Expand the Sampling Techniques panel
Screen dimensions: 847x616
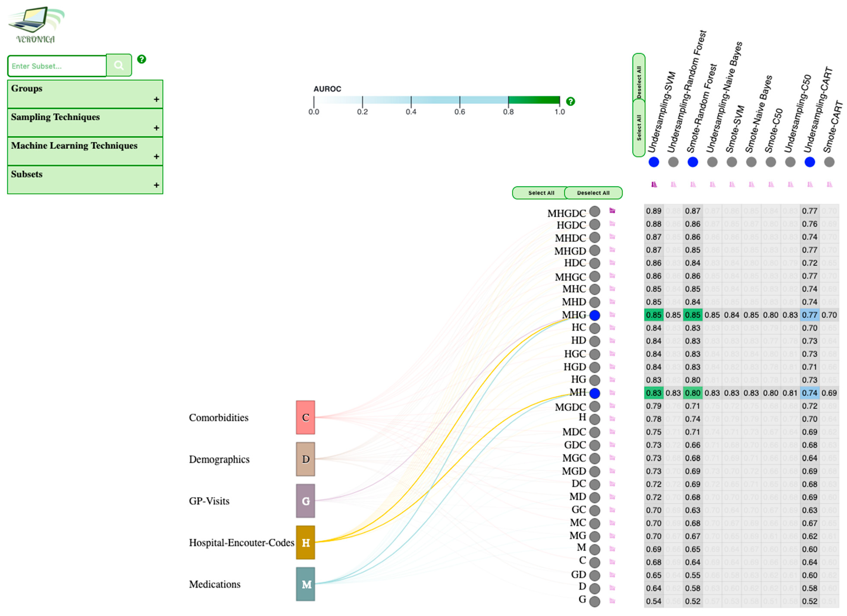[156, 128]
